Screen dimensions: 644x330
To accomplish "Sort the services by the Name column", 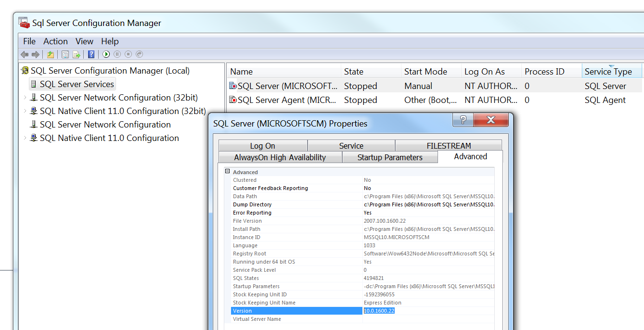I will pyautogui.click(x=284, y=72).
